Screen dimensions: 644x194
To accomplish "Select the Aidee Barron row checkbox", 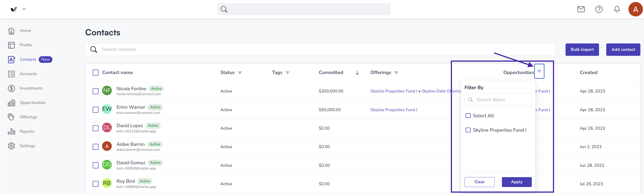I will tap(96, 147).
